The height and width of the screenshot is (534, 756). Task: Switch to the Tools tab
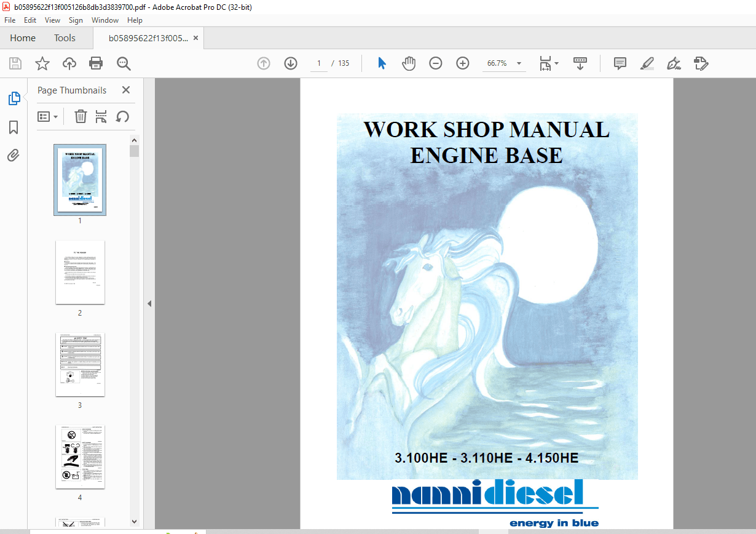coord(65,38)
